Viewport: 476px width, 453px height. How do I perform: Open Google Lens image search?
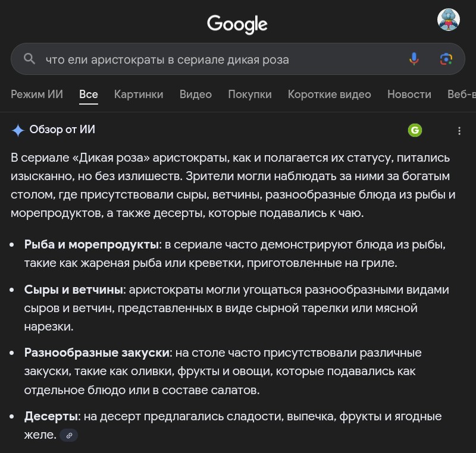coord(446,59)
